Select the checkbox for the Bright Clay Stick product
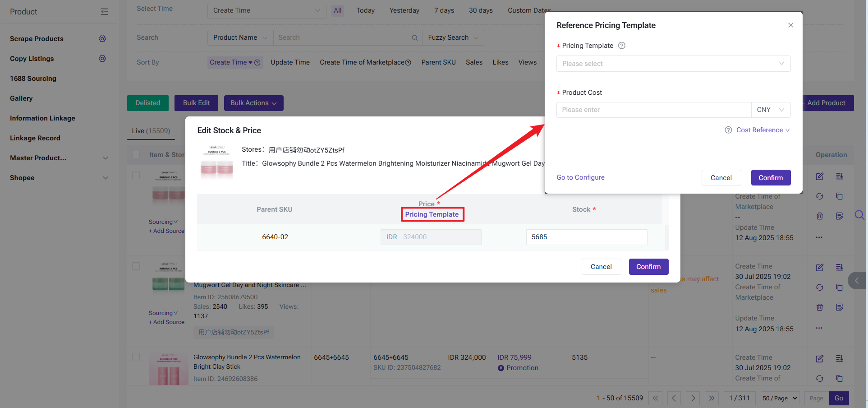This screenshot has height=408, width=868. pos(136,357)
